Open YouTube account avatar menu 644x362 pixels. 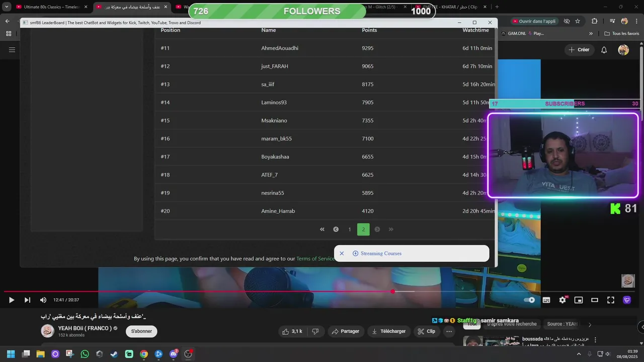pos(623,50)
